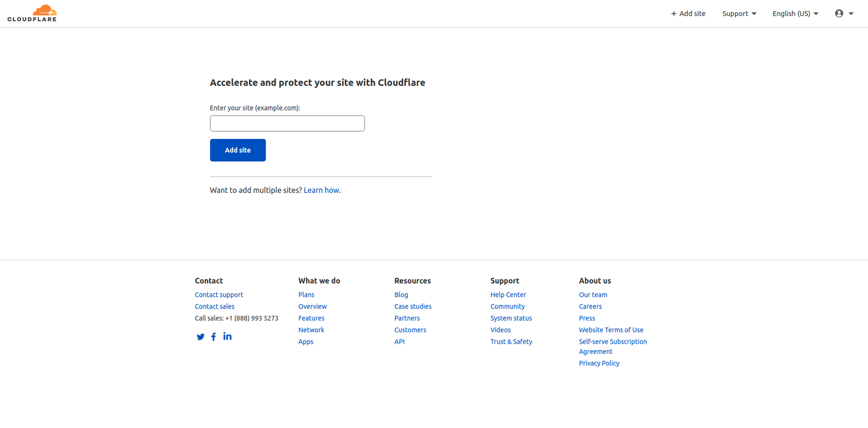The width and height of the screenshot is (868, 428).
Task: Focus the site domain input field
Action: pyautogui.click(x=287, y=124)
